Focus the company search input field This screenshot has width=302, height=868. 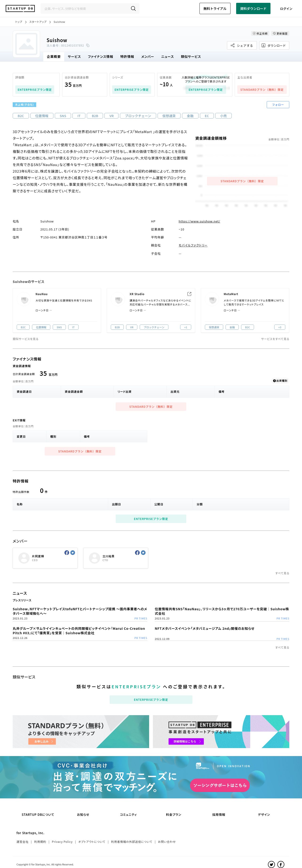click(x=86, y=8)
